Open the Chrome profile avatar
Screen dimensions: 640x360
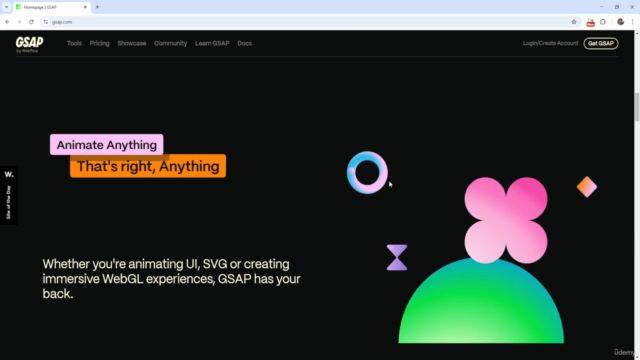[620, 22]
